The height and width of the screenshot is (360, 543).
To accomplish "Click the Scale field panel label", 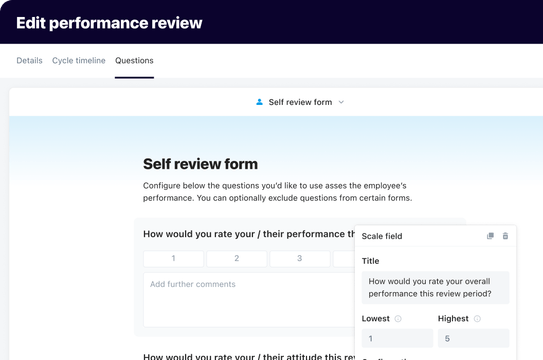I will [382, 236].
